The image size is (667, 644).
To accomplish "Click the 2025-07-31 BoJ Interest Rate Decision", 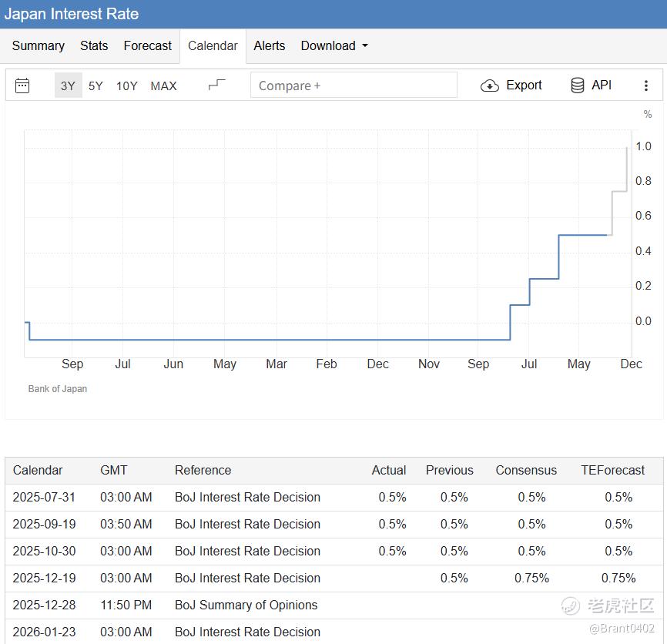I will pyautogui.click(x=247, y=497).
